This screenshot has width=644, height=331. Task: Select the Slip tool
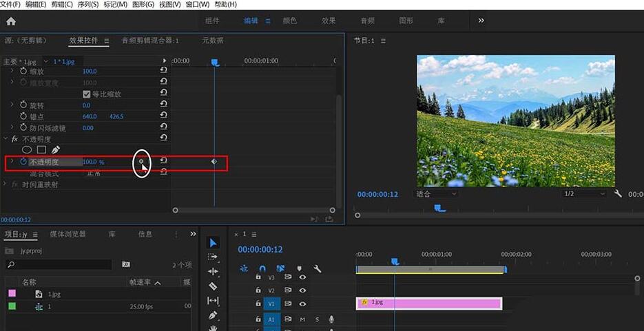pos(213,301)
